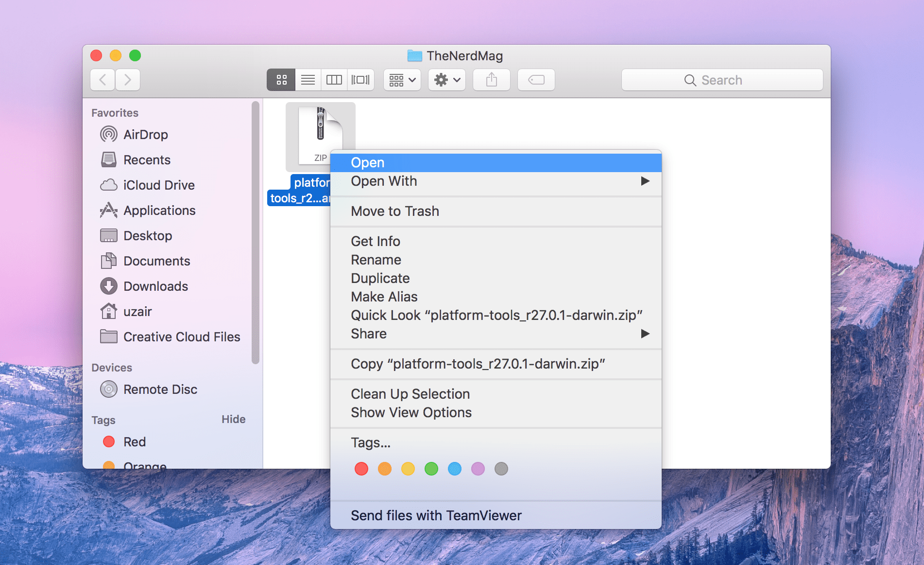The height and width of the screenshot is (565, 924).
Task: Apply the green tag color dot
Action: 431,469
